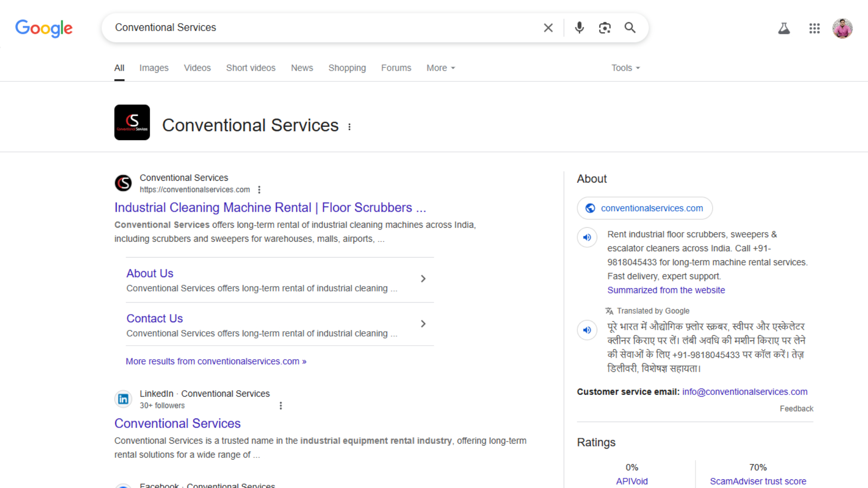Click inside the search input field

click(316, 28)
